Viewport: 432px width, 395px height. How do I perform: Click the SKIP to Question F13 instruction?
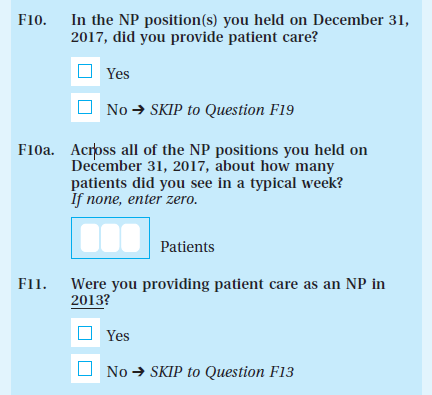coord(222,372)
